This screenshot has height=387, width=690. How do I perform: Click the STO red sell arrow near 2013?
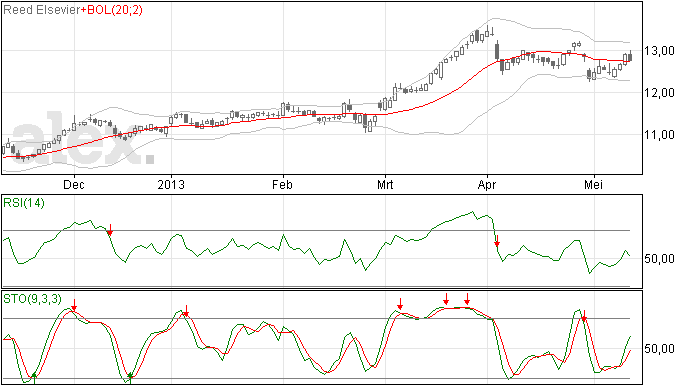(x=186, y=311)
